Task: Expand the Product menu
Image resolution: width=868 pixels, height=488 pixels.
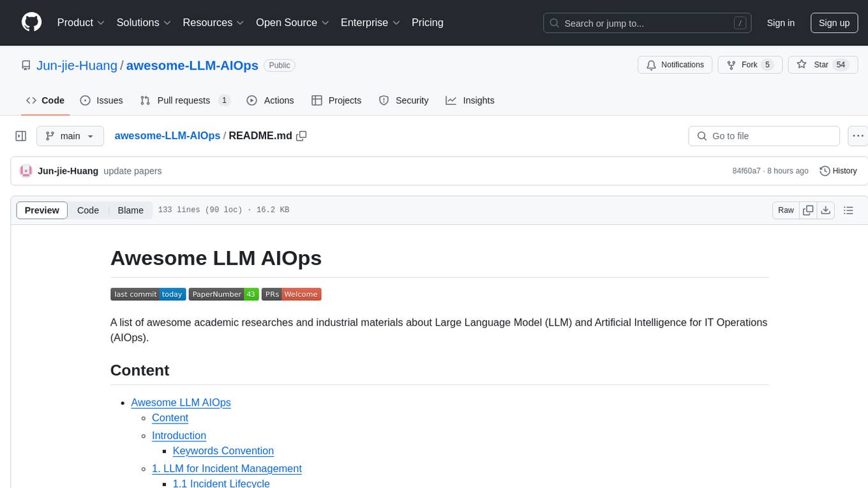Action: (81, 22)
